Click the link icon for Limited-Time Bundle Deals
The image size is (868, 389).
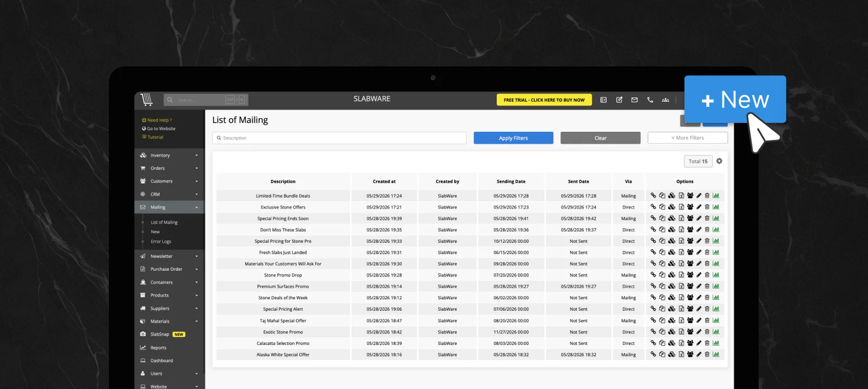click(x=653, y=196)
